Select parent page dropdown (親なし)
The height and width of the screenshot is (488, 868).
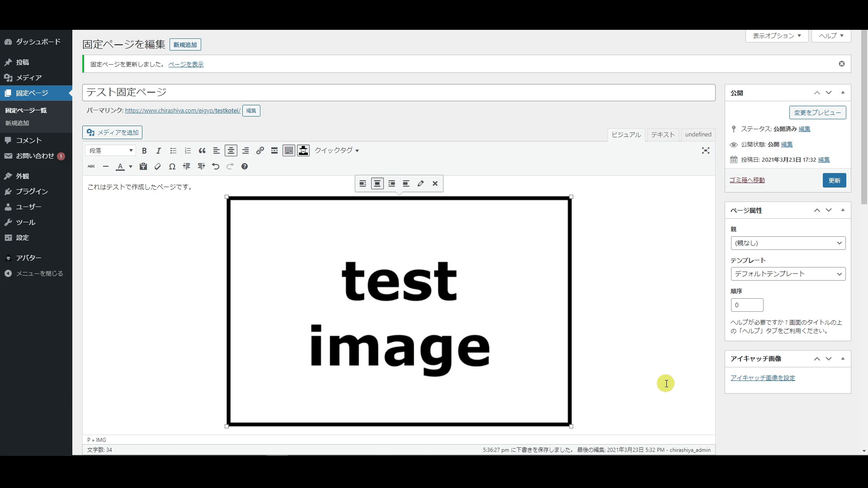tap(788, 243)
